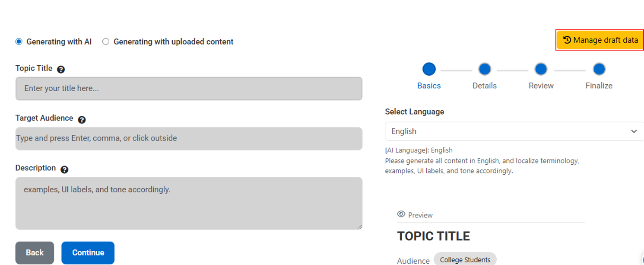
Task: Focus the Target Audience tag input
Action: (189, 138)
